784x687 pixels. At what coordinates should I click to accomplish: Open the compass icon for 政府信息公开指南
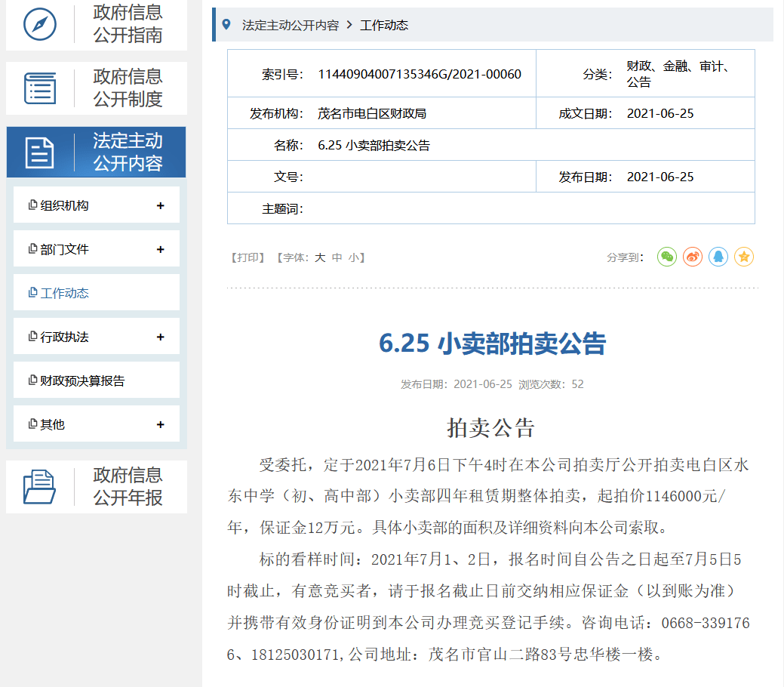(40, 24)
